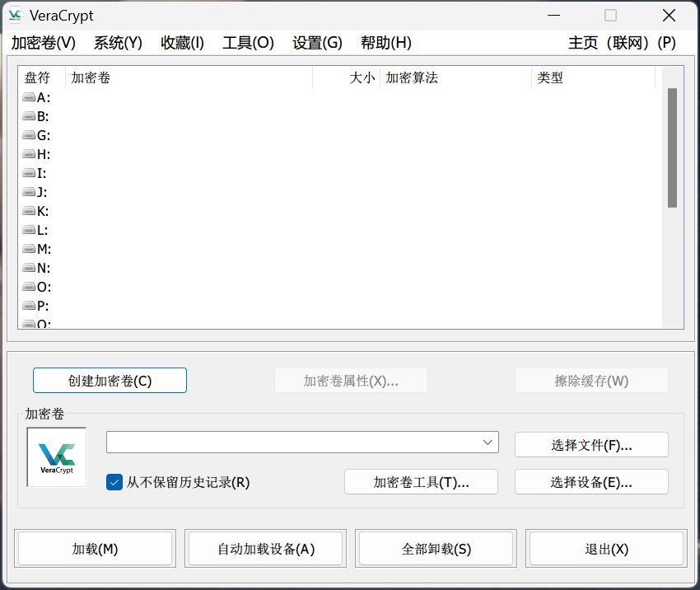Viewport: 700px width, 590px height.
Task: Click the 盘符 column header
Action: pos(41,77)
